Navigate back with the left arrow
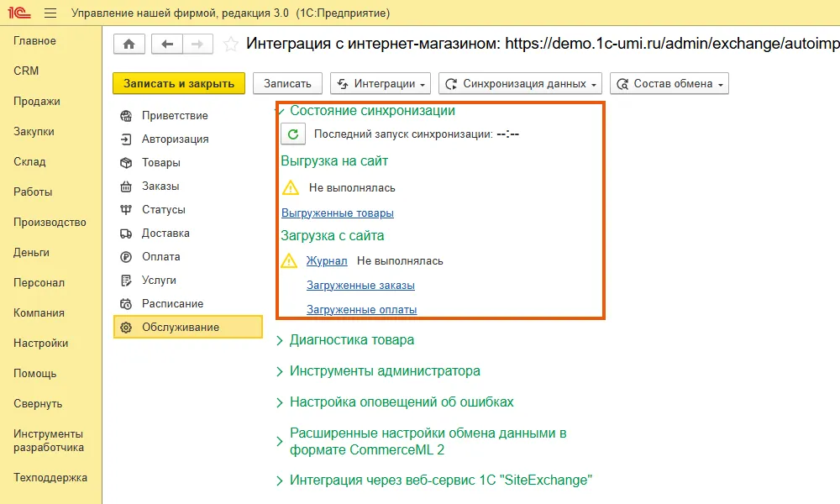Viewport: 840px width, 504px height. pos(167,44)
